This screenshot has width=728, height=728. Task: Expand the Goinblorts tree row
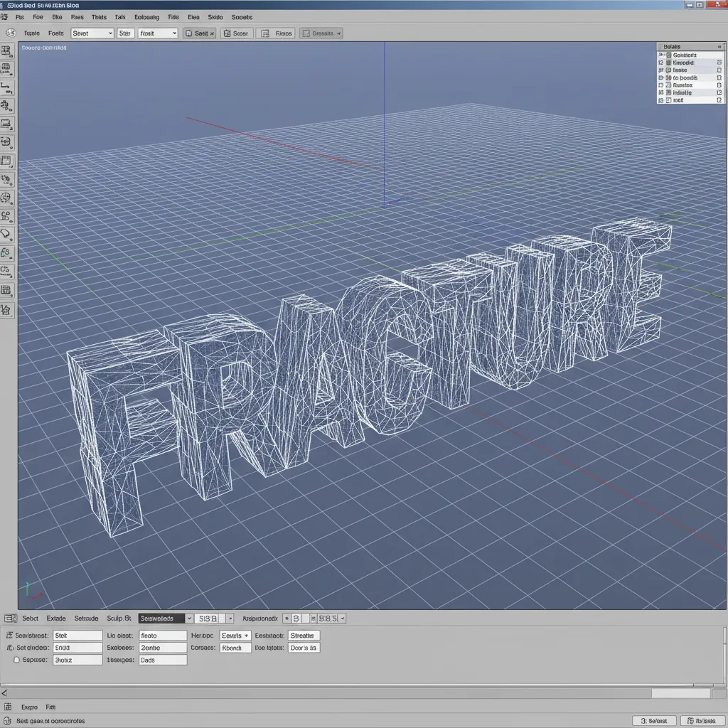pos(661,55)
